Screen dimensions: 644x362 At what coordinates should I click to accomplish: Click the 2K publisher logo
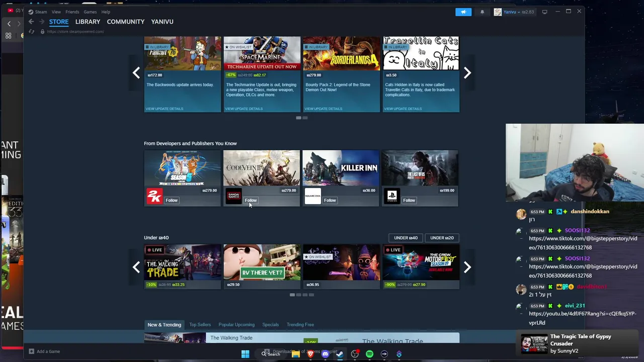pyautogui.click(x=154, y=196)
